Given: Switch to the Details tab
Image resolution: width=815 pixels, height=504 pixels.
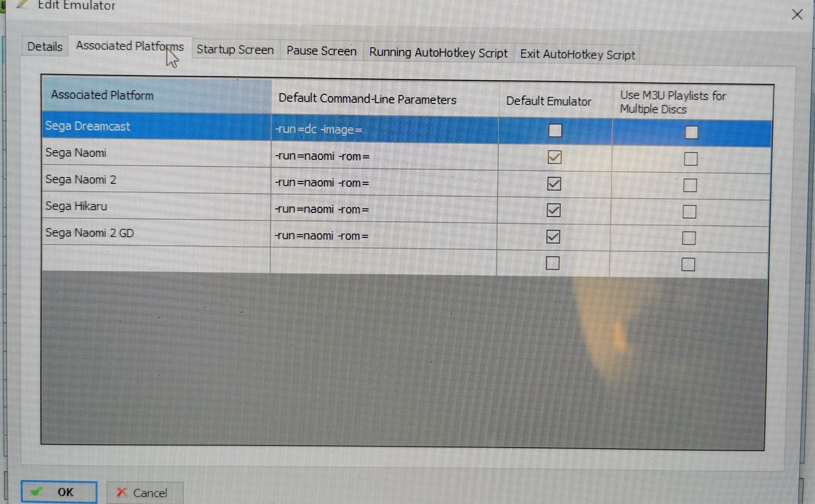Looking at the screenshot, I should pos(45,47).
